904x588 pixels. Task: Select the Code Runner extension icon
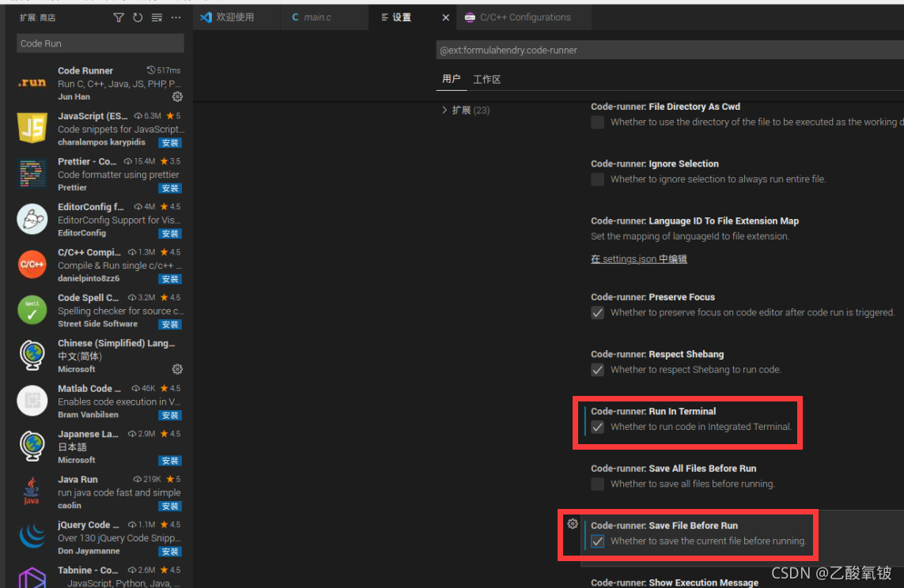click(x=32, y=84)
